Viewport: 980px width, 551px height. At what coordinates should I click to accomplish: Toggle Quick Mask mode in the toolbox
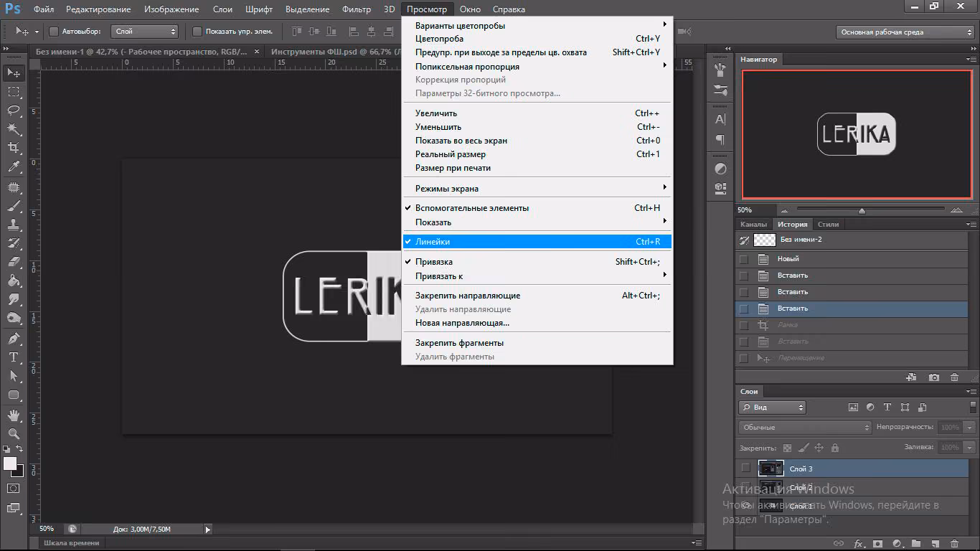(x=14, y=489)
